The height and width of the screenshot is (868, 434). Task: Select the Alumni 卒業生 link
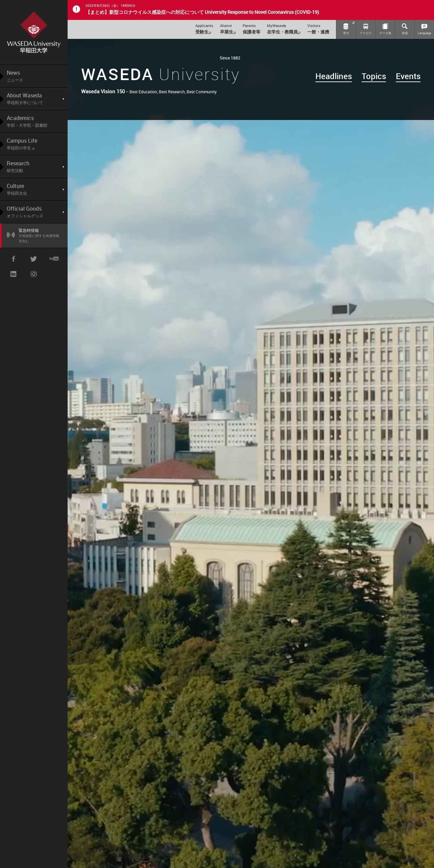pos(228,29)
